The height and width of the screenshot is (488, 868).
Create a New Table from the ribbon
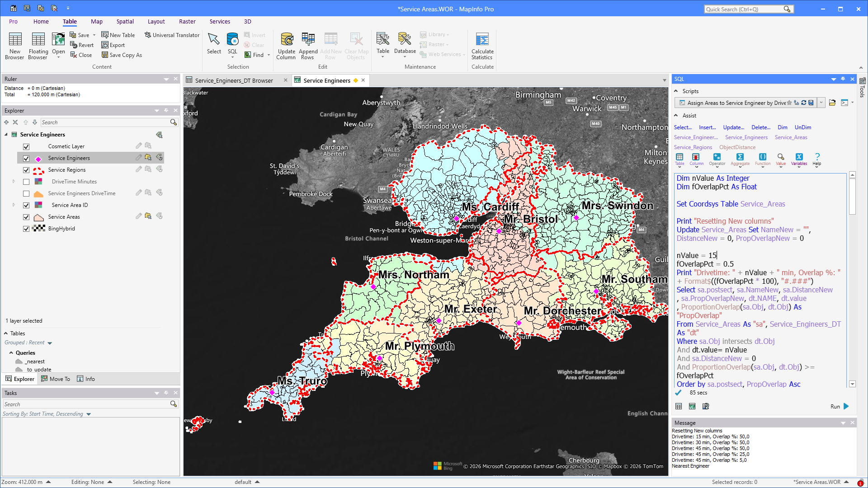pos(118,35)
